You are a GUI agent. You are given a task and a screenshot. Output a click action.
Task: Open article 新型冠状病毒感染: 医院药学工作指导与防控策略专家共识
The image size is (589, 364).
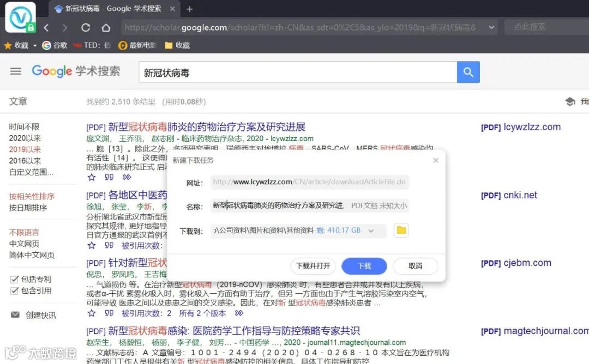234,331
